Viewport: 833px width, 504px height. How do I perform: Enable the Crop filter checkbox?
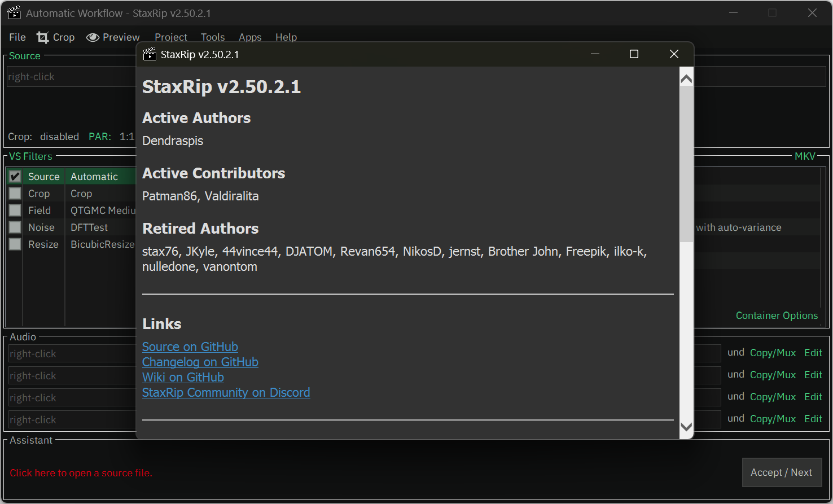click(x=15, y=194)
